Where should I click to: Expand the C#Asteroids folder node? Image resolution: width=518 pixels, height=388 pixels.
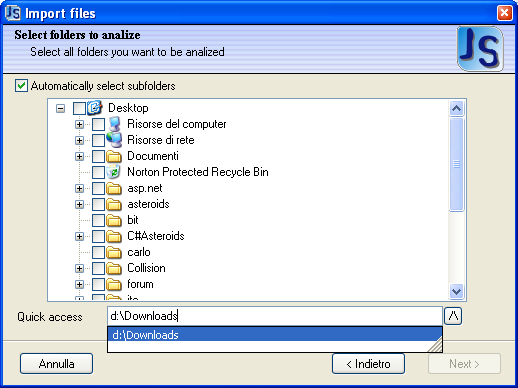point(79,236)
